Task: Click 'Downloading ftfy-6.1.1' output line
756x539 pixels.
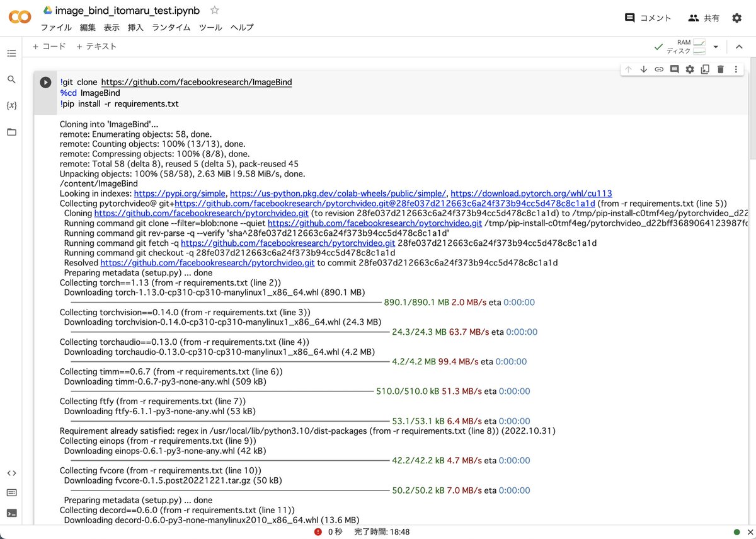Action: point(160,412)
